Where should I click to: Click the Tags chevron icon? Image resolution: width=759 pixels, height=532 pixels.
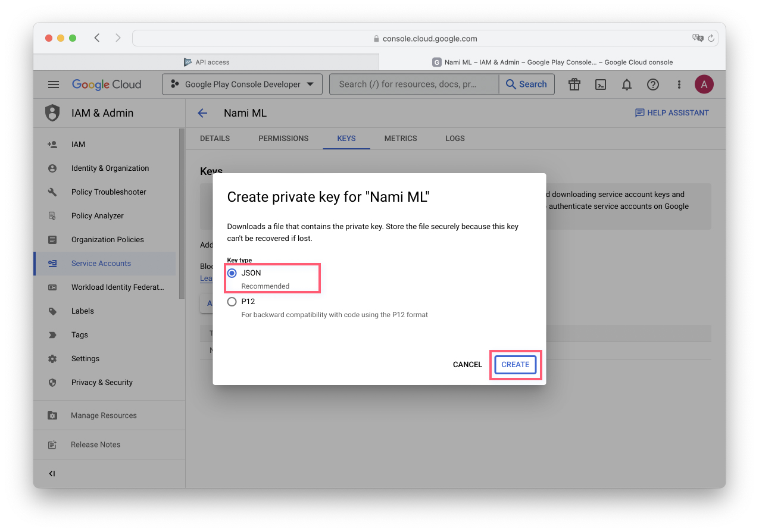[x=52, y=335]
